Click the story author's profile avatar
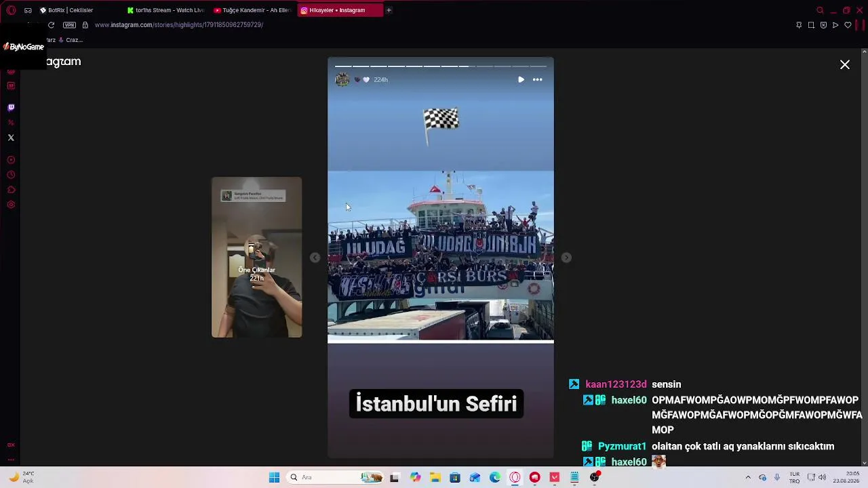This screenshot has height=488, width=868. (342, 79)
